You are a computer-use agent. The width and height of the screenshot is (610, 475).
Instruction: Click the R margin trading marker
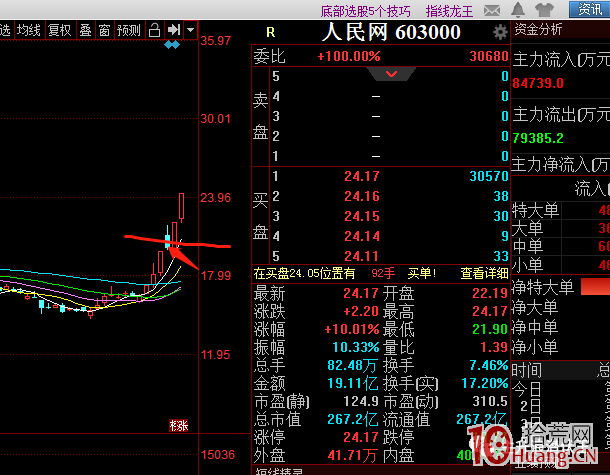point(271,32)
